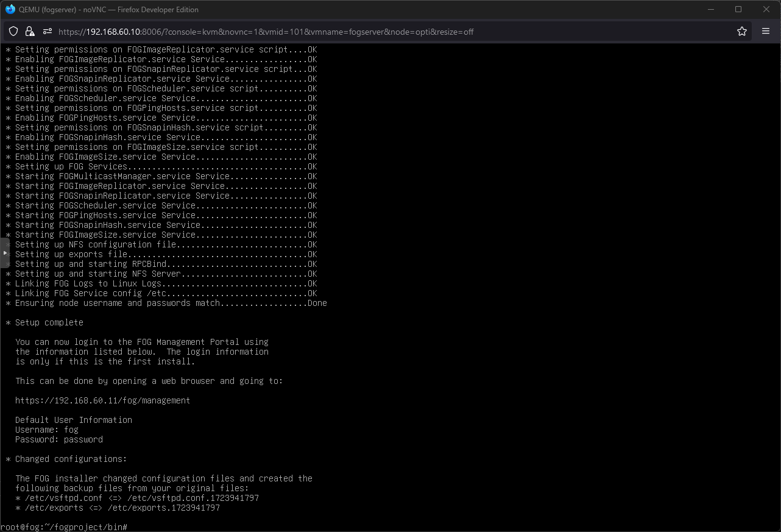Click 'Setting up and starting NFS Server' line

click(161, 274)
